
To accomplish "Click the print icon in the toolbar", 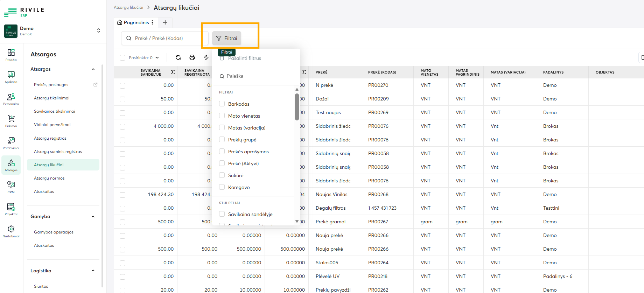I will click(192, 57).
